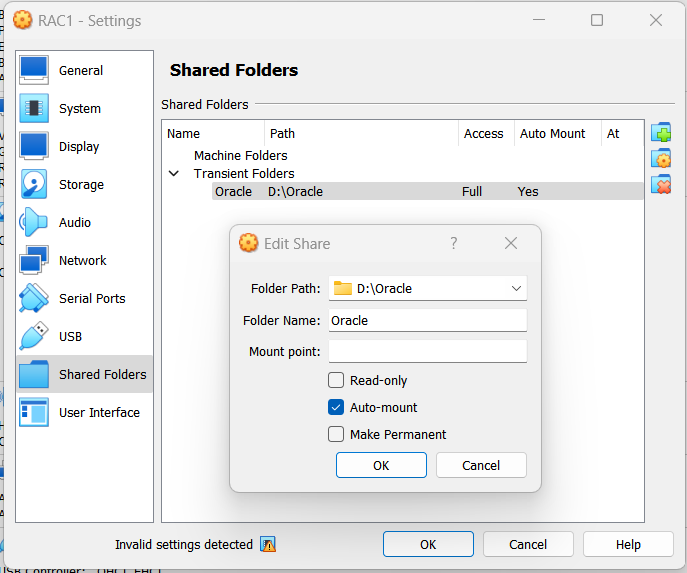This screenshot has height=573, width=687.
Task: Click the 'Invalid settings detected' text
Action: (184, 545)
